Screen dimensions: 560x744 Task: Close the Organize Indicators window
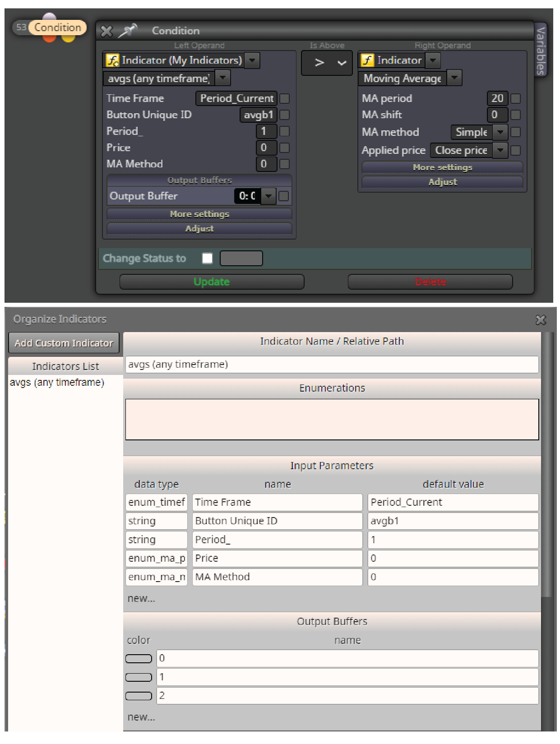click(541, 320)
